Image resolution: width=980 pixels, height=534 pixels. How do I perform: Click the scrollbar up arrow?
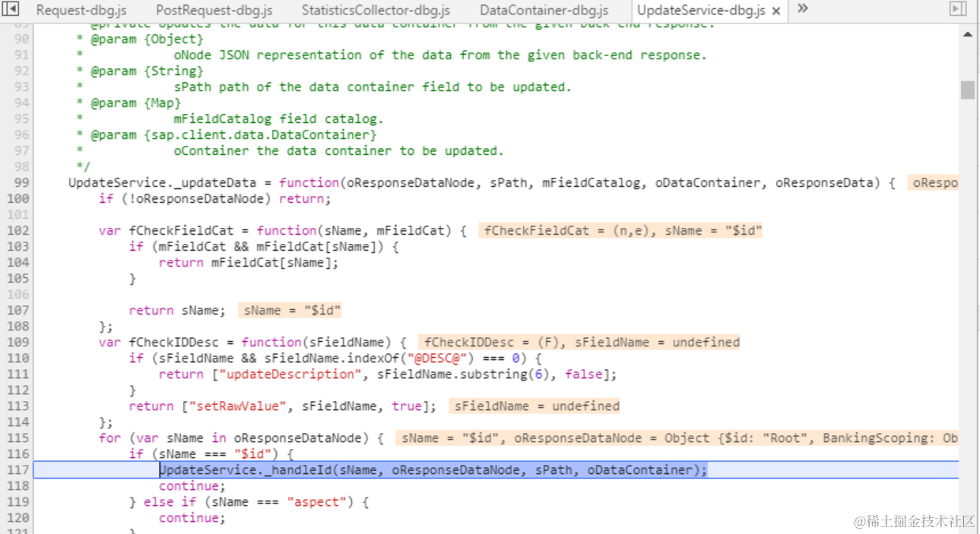(x=968, y=35)
